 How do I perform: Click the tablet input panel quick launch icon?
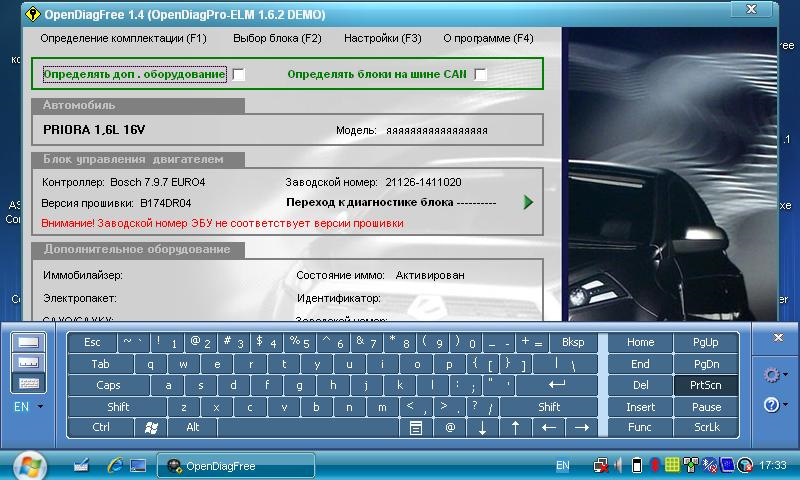(x=82, y=465)
